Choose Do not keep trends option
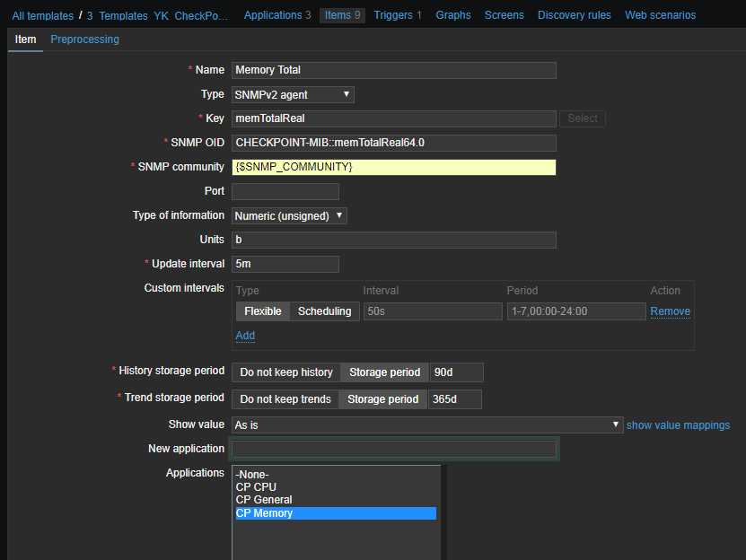746x560 pixels. click(x=285, y=399)
